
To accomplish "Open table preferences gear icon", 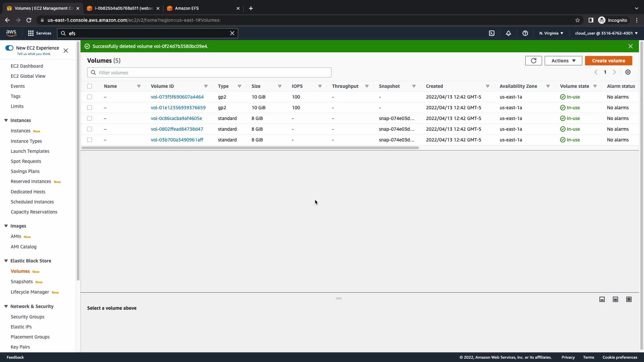I will [x=628, y=72].
